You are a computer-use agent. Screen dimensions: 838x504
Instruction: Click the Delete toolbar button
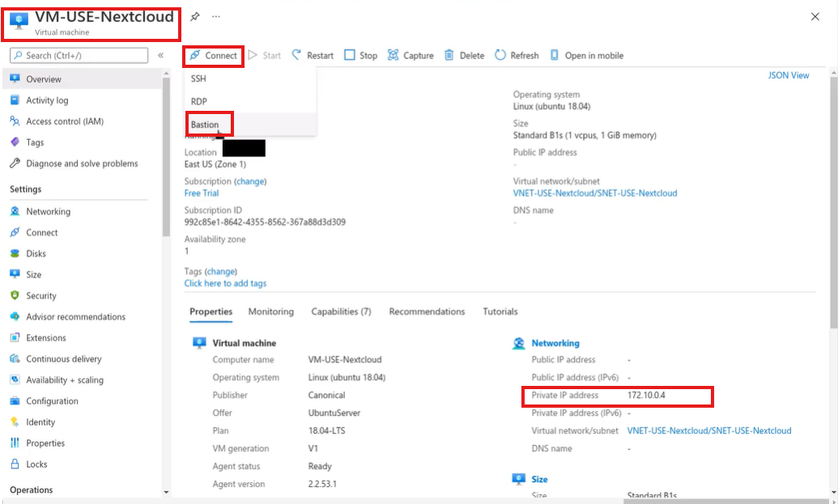point(465,56)
